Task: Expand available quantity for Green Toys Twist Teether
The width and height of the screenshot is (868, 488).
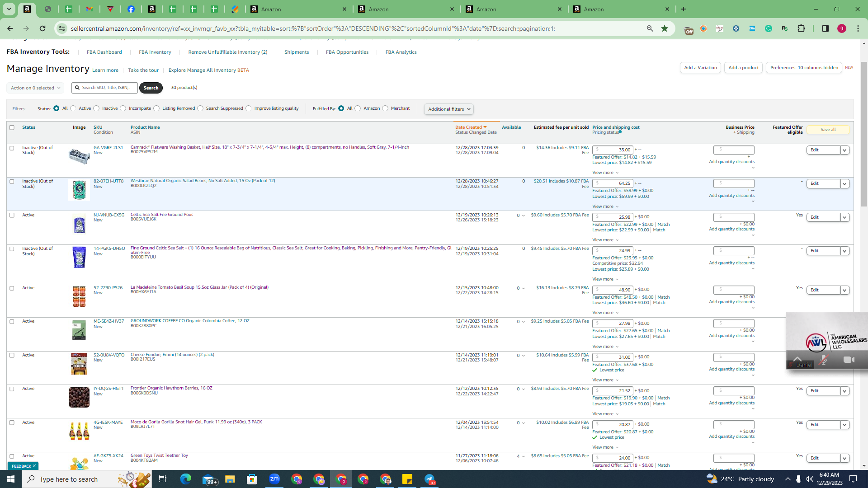Action: pyautogui.click(x=524, y=456)
